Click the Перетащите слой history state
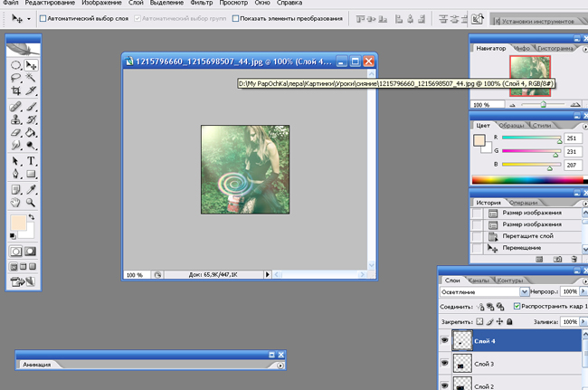The height and width of the screenshot is (390, 588). (x=527, y=236)
